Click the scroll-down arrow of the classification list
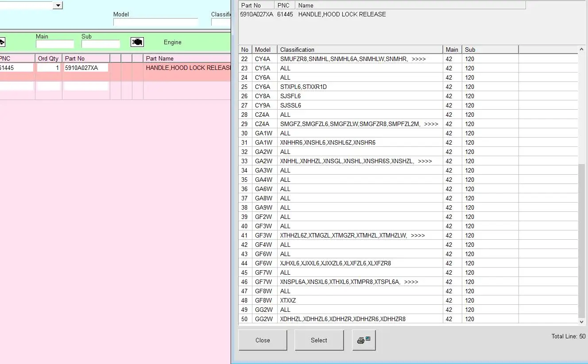Viewport: 588px width, 364px height. [582, 322]
